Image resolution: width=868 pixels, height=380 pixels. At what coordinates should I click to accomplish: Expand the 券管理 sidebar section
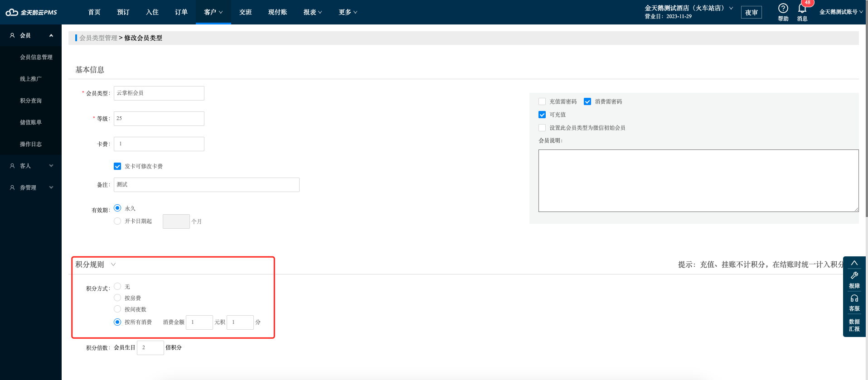51,188
